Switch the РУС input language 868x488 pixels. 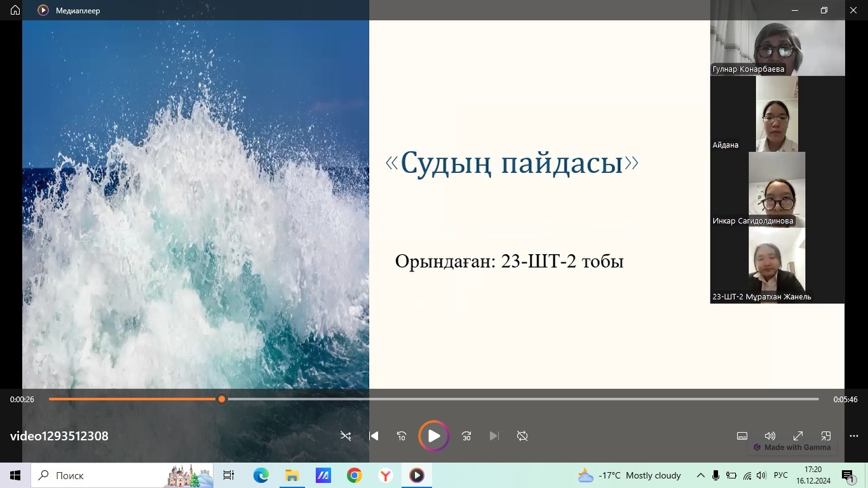click(x=780, y=475)
